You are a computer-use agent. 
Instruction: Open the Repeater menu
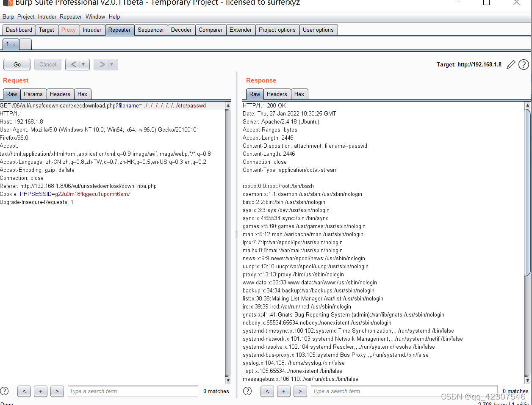[x=71, y=17]
